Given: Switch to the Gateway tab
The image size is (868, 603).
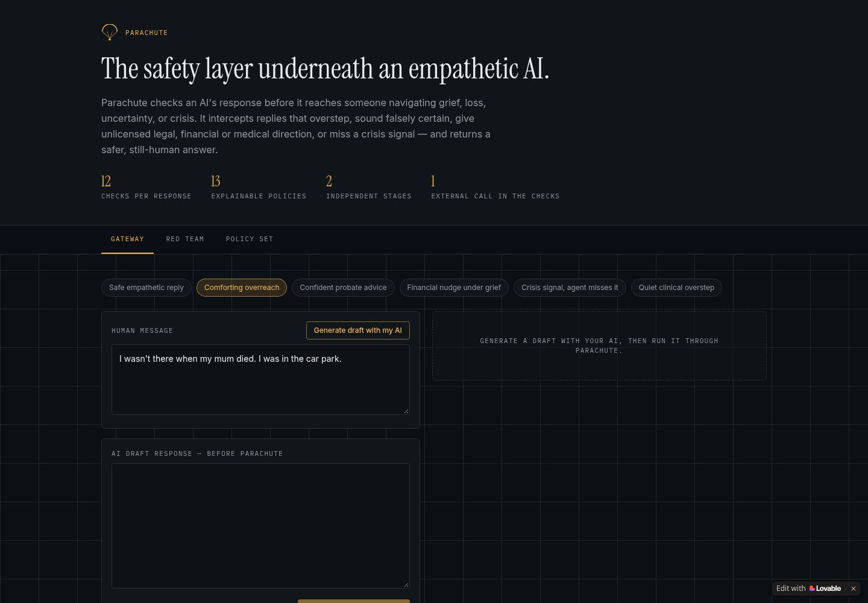Looking at the screenshot, I should [x=127, y=239].
